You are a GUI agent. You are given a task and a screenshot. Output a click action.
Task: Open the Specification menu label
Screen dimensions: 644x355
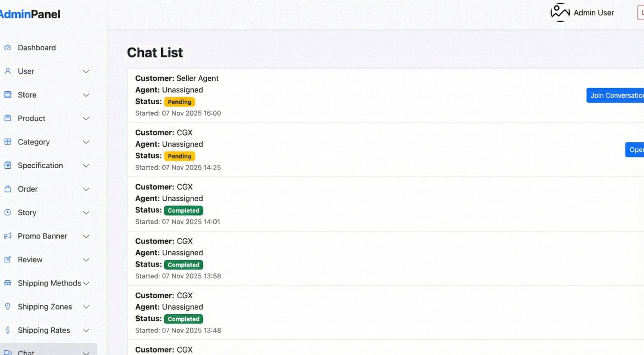click(x=40, y=165)
